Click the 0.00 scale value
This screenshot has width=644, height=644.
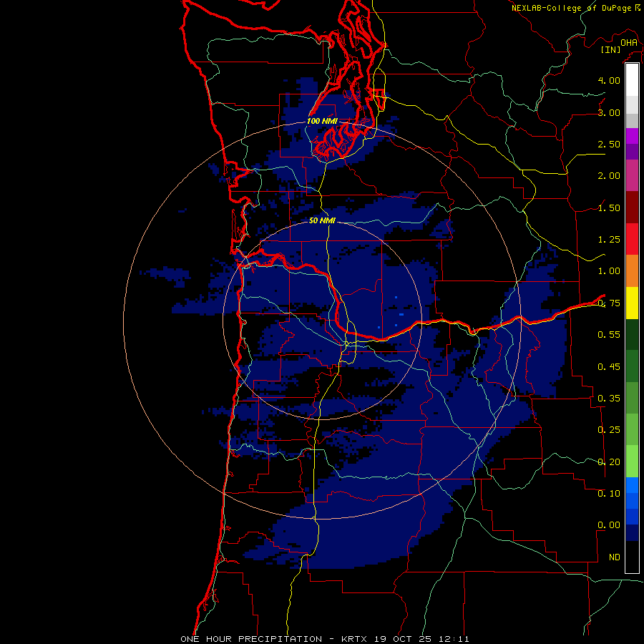point(609,525)
